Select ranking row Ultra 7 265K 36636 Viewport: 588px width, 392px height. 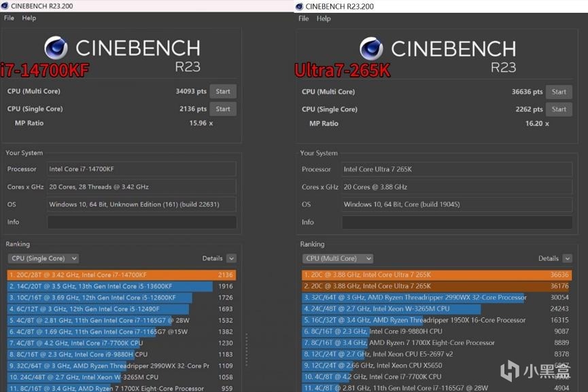pyautogui.click(x=437, y=274)
